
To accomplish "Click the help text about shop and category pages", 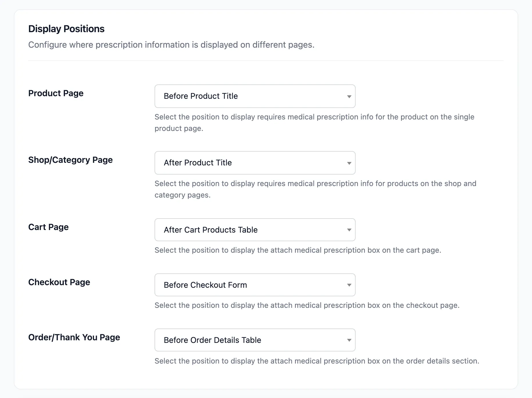I will tap(315, 189).
